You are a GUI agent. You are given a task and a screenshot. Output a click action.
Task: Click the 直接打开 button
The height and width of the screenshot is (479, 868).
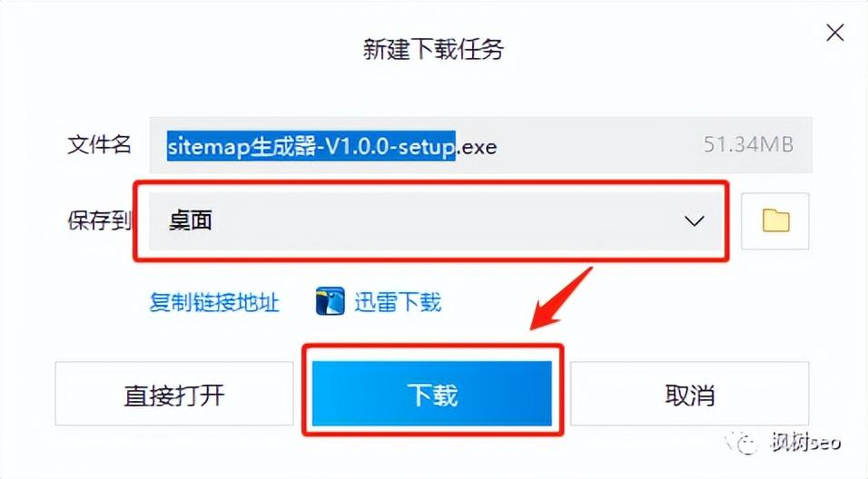point(174,394)
